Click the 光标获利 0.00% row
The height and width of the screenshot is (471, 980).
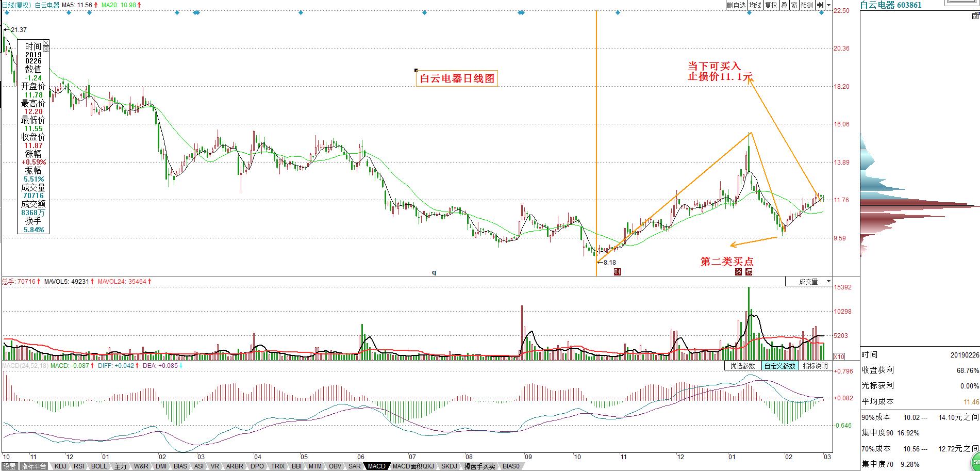pyautogui.click(x=920, y=386)
